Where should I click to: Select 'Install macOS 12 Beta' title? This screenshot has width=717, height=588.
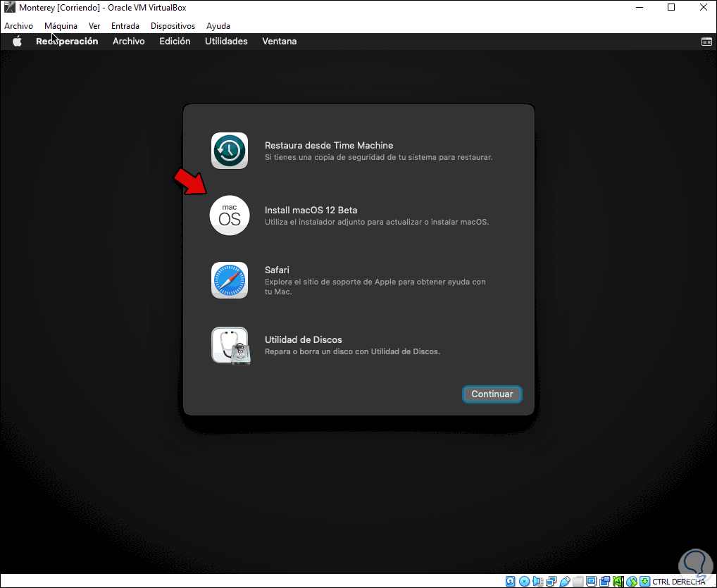(311, 211)
